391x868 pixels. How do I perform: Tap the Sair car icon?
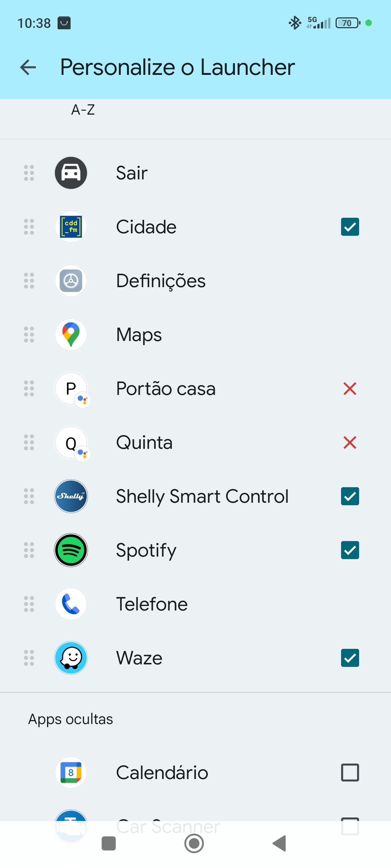pos(71,173)
